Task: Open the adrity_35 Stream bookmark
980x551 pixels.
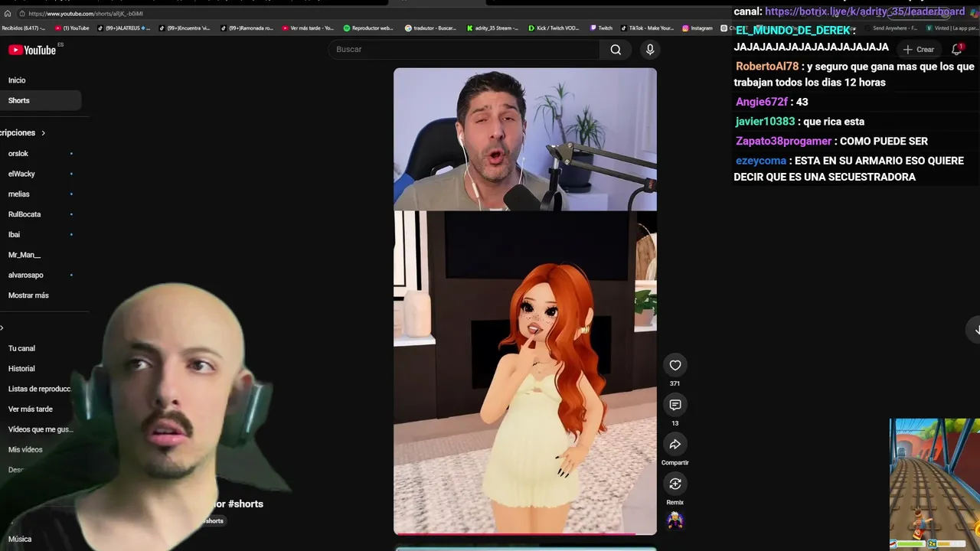Action: coord(493,28)
